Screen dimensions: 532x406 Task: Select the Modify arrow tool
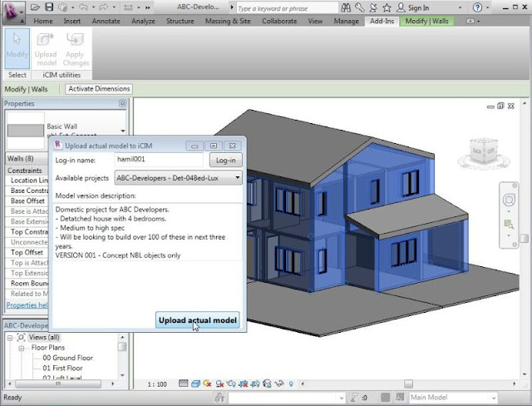click(17, 48)
